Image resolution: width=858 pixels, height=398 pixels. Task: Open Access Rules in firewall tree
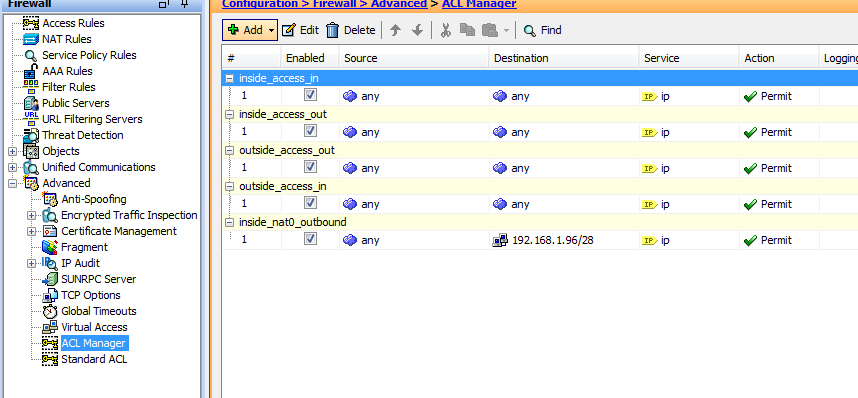(x=73, y=23)
